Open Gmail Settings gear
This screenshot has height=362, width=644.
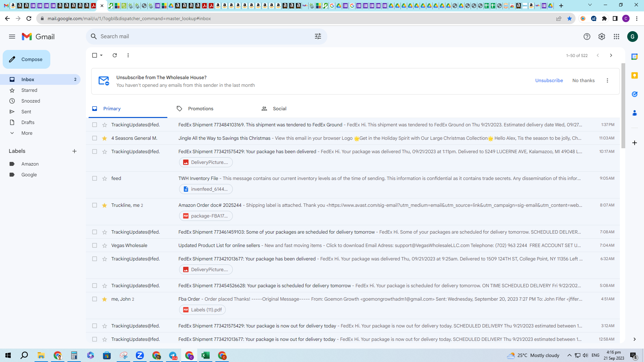coord(602,37)
